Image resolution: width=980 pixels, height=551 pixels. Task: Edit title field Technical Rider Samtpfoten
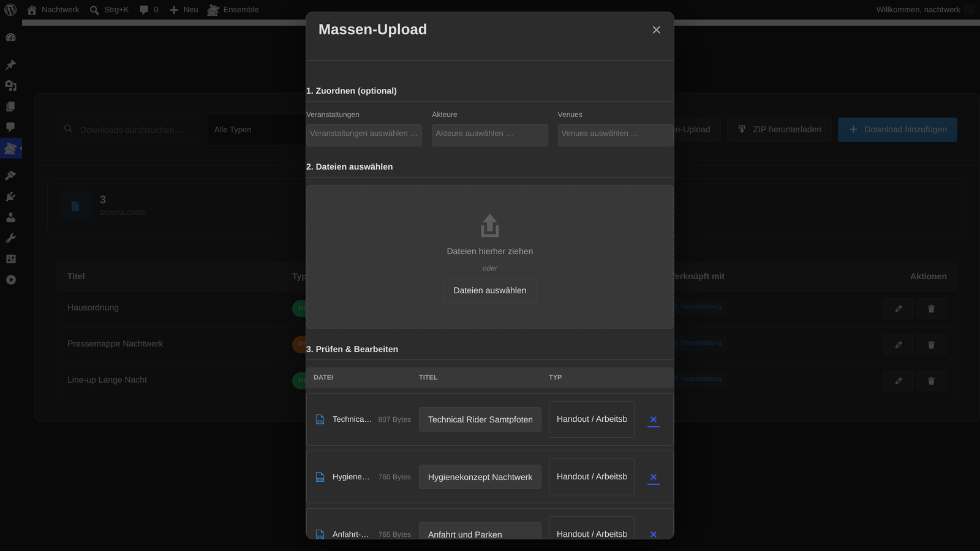pyautogui.click(x=480, y=419)
